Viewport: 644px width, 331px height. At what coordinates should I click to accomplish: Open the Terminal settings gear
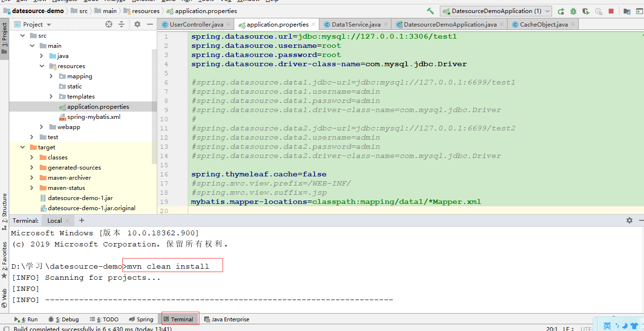629,220
